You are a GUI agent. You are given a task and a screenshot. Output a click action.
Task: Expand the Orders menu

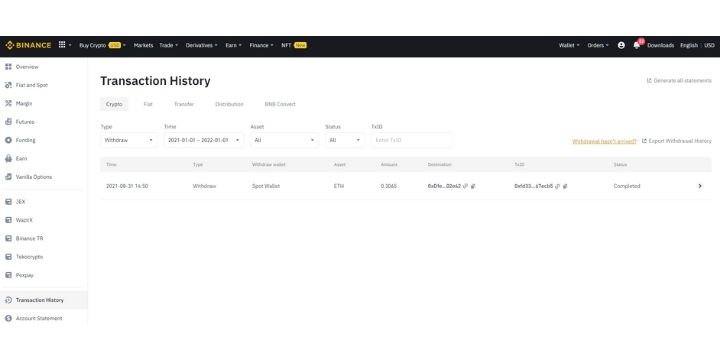coord(598,45)
